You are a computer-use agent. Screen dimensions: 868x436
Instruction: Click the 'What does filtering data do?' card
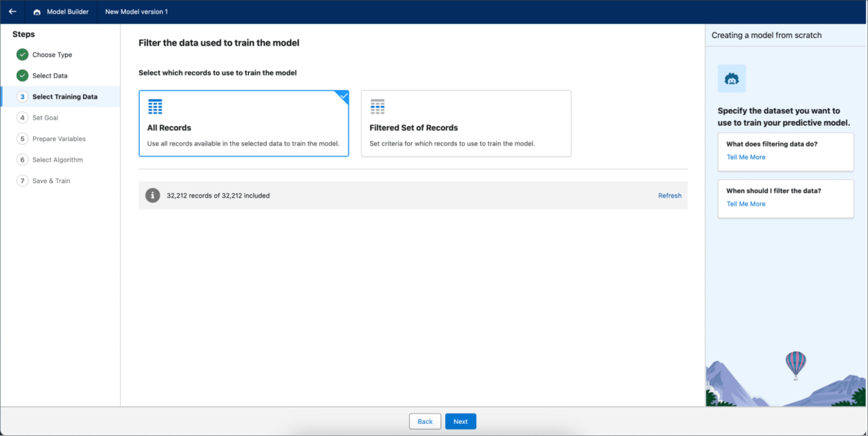pos(785,152)
